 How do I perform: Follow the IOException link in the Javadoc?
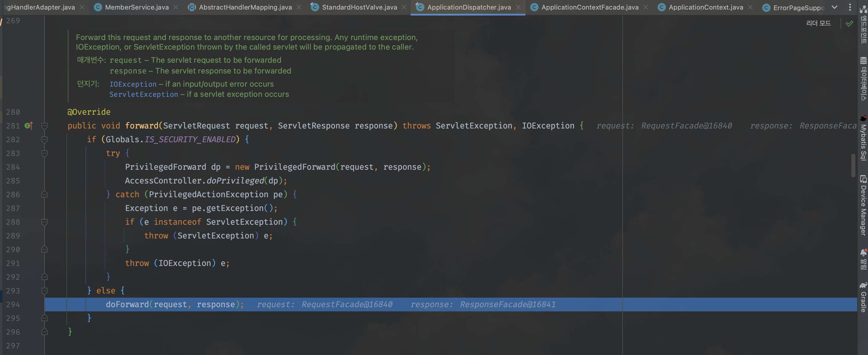pos(133,84)
